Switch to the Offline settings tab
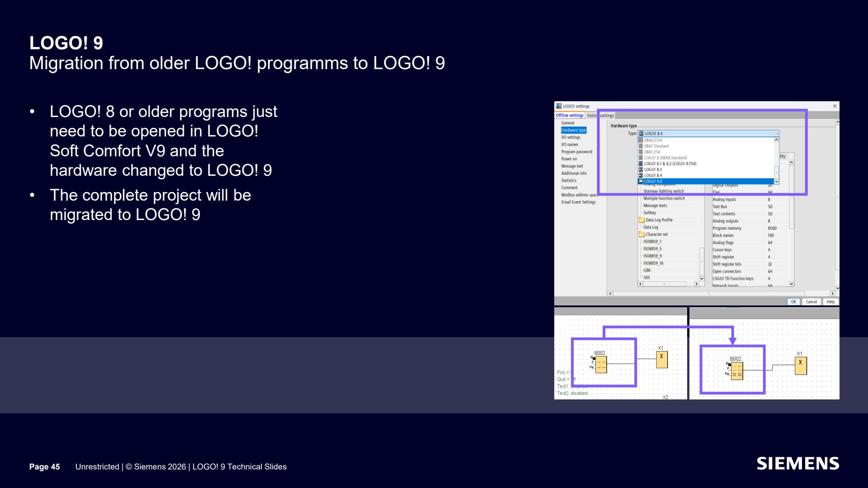Viewport: 868px width, 488px height. click(570, 115)
